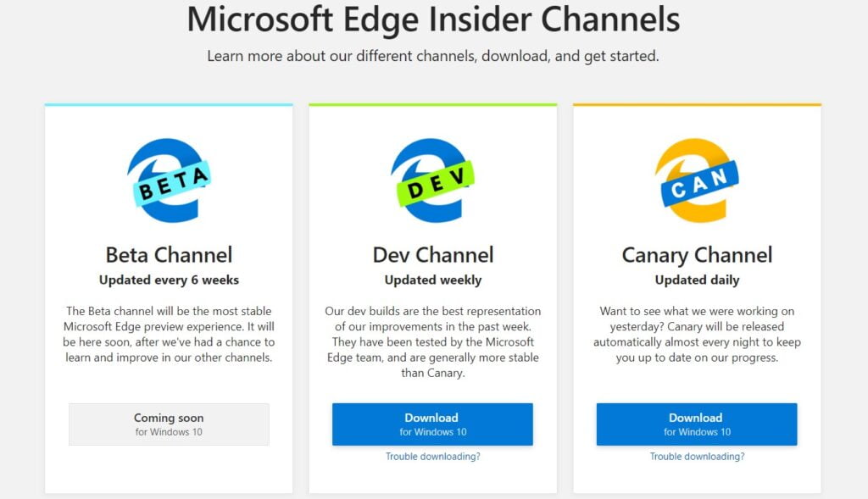Viewport: 868px width, 499px height.
Task: Click the cyan Beta card accent bar
Action: pyautogui.click(x=169, y=104)
